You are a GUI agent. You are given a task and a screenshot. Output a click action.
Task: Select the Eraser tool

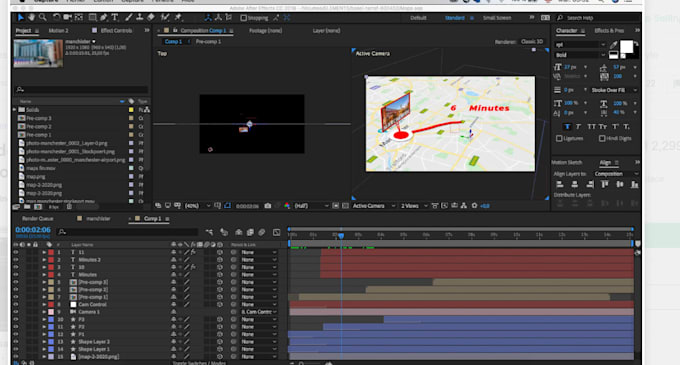[x=151, y=17]
